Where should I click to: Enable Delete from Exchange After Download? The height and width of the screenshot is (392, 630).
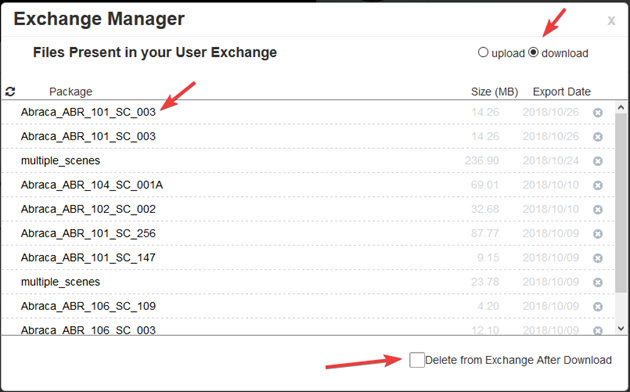[417, 360]
